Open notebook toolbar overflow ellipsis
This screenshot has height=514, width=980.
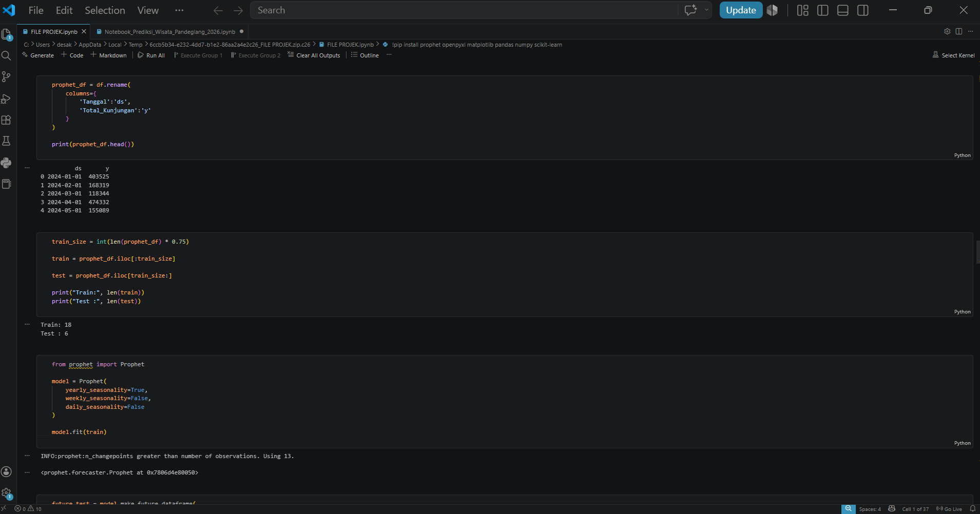(389, 55)
